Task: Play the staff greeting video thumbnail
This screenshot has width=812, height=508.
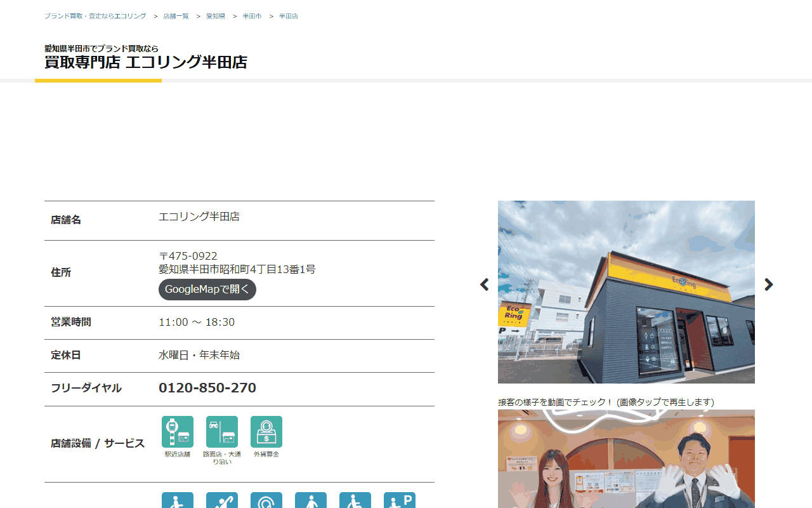Action: pos(626,458)
